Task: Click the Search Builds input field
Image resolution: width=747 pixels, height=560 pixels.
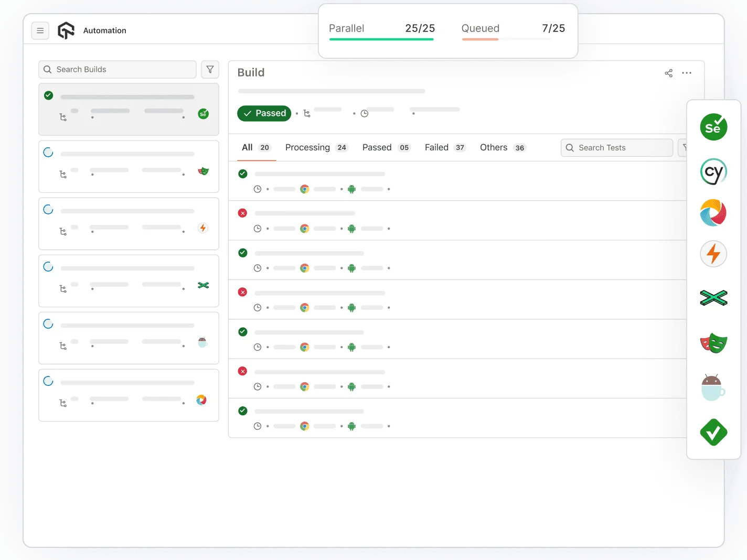Action: (118, 69)
